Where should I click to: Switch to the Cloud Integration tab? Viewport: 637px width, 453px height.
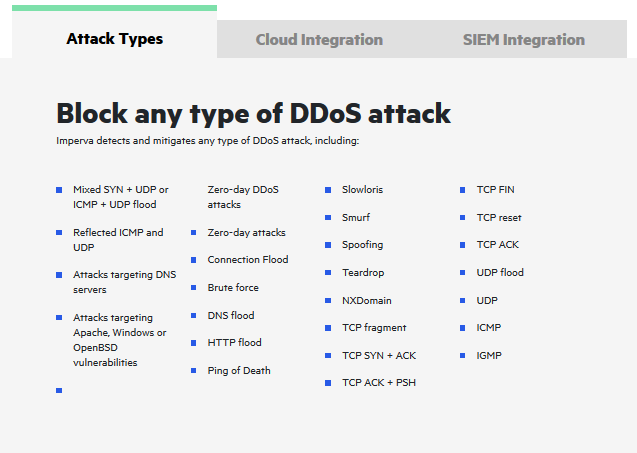(319, 40)
